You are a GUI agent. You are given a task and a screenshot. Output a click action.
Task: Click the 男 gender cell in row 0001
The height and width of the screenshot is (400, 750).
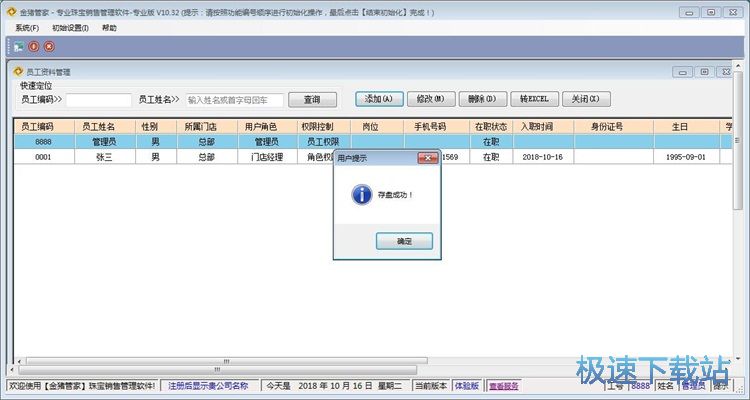coord(156,157)
